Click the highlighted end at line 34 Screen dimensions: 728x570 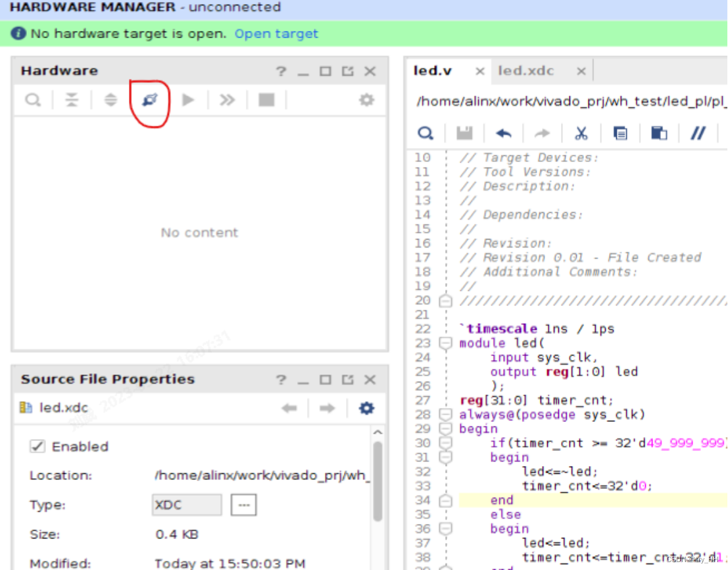click(x=502, y=500)
